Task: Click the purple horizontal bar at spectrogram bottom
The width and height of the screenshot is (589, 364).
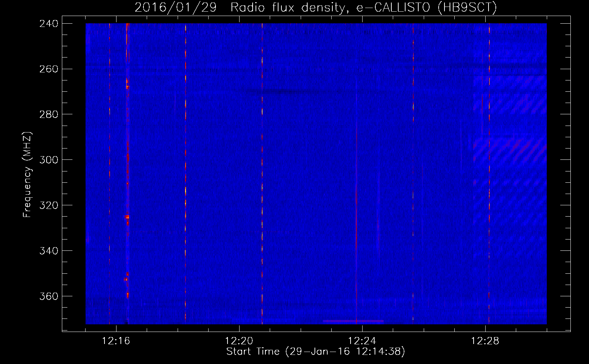Action: coord(353,321)
